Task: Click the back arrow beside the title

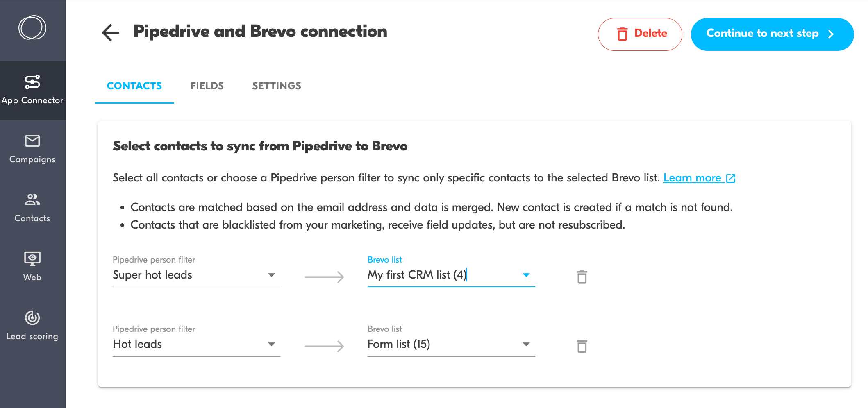Action: (111, 33)
